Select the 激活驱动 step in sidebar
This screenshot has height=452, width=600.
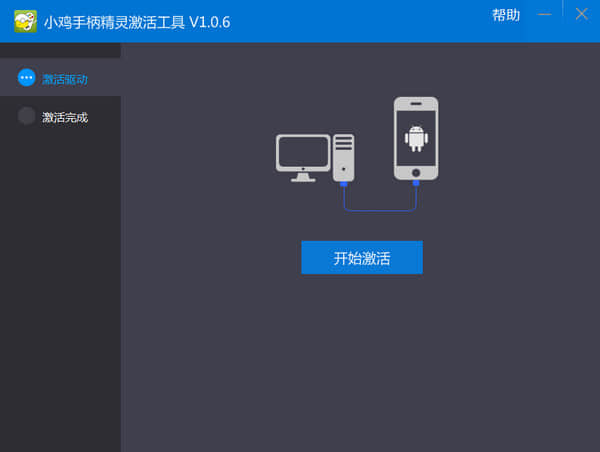click(60, 78)
